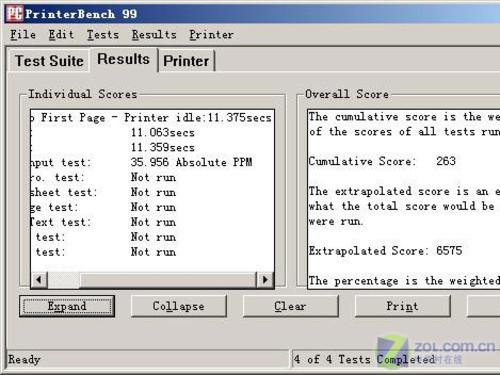Open the Edit menu
This screenshot has width=500, height=375.
pos(61,35)
